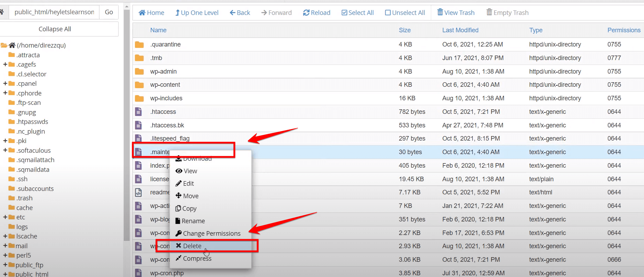This screenshot has width=644, height=277.
Task: Click the .quarantine folder icon
Action: pyautogui.click(x=139, y=44)
